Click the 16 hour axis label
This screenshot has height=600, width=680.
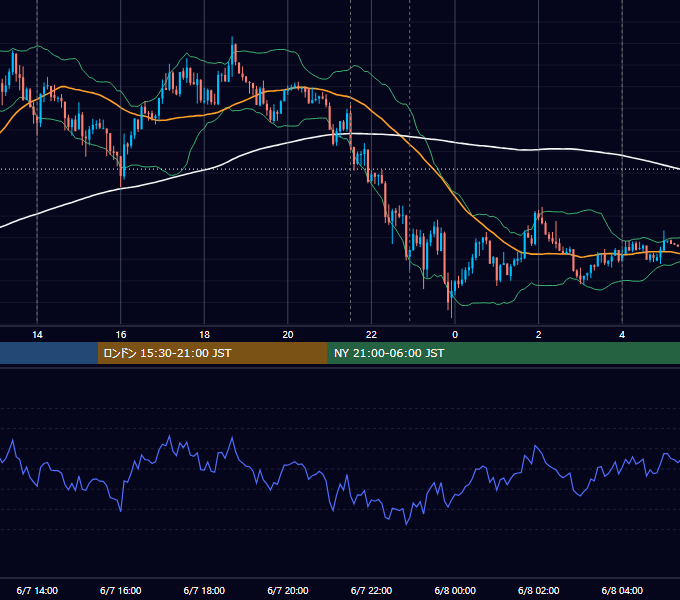(121, 335)
